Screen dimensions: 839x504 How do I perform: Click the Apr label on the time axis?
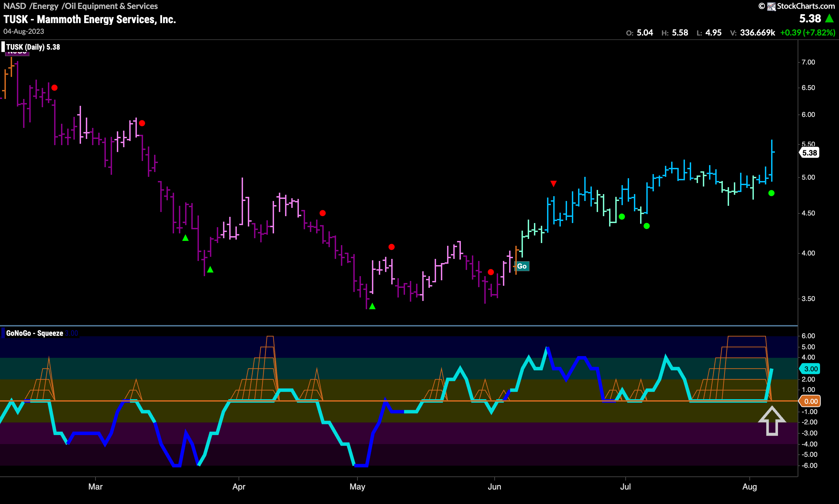pos(239,487)
